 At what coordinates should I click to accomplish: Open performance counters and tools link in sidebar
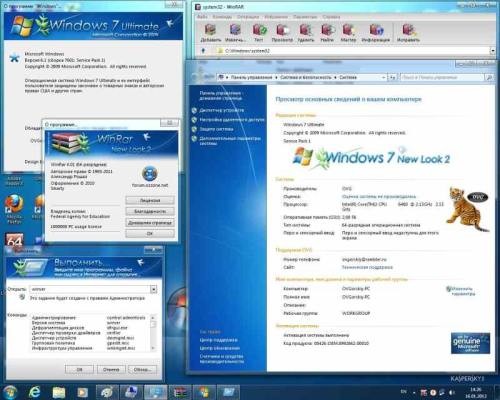tap(222, 359)
